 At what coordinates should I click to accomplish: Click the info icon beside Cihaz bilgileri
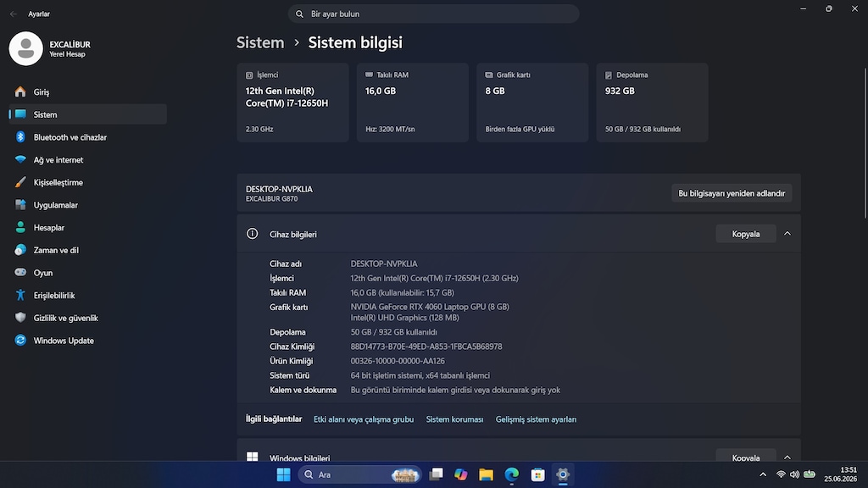[x=253, y=234]
